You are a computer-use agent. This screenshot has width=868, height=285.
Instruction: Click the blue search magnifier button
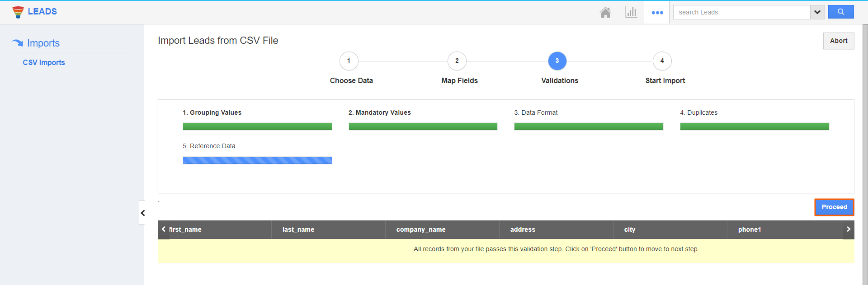click(x=840, y=12)
